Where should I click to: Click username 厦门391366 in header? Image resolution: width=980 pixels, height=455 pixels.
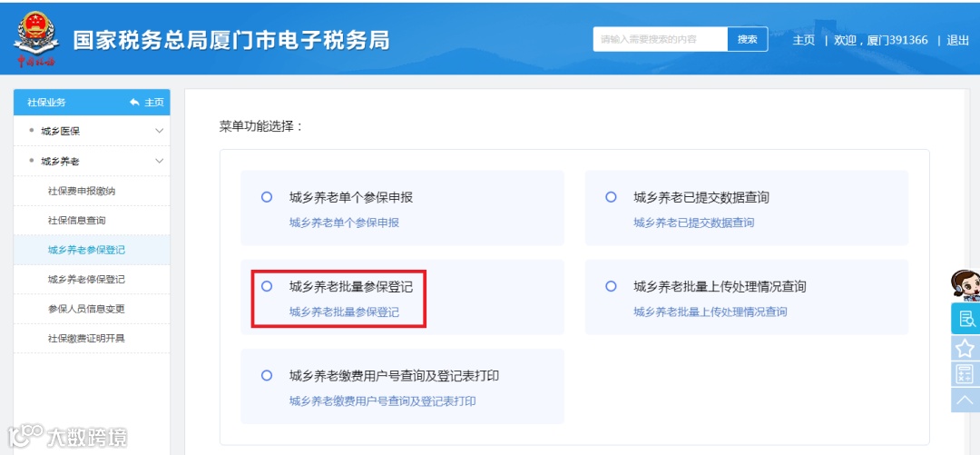[x=897, y=40]
